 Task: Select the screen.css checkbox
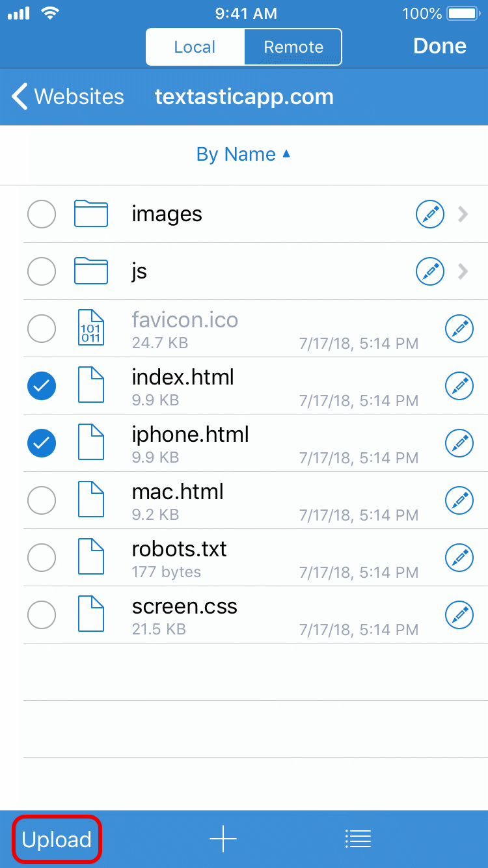42,615
